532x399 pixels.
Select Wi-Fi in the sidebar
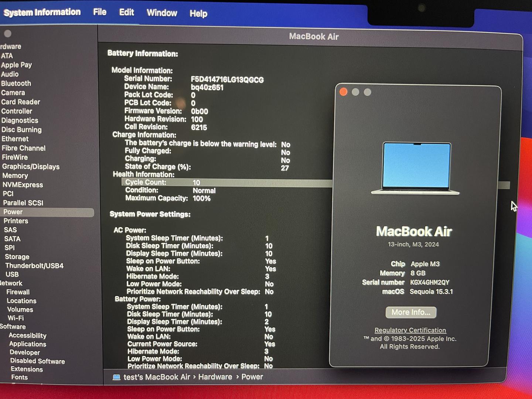16,318
